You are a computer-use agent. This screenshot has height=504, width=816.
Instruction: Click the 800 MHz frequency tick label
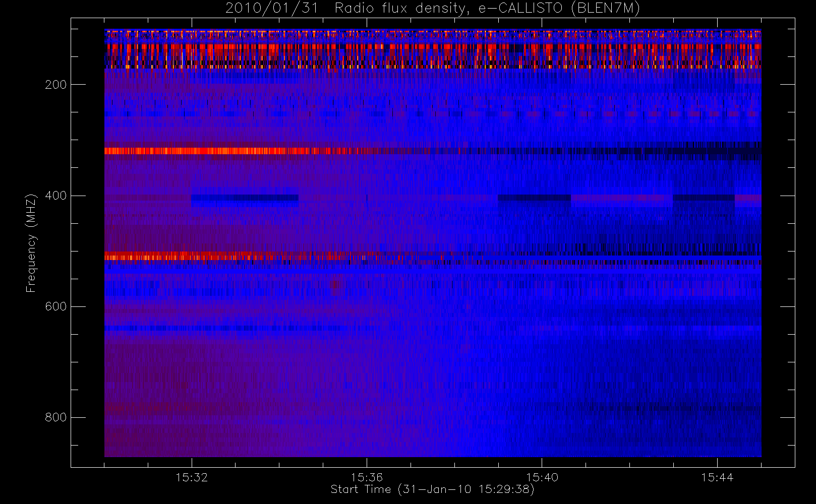(x=56, y=417)
